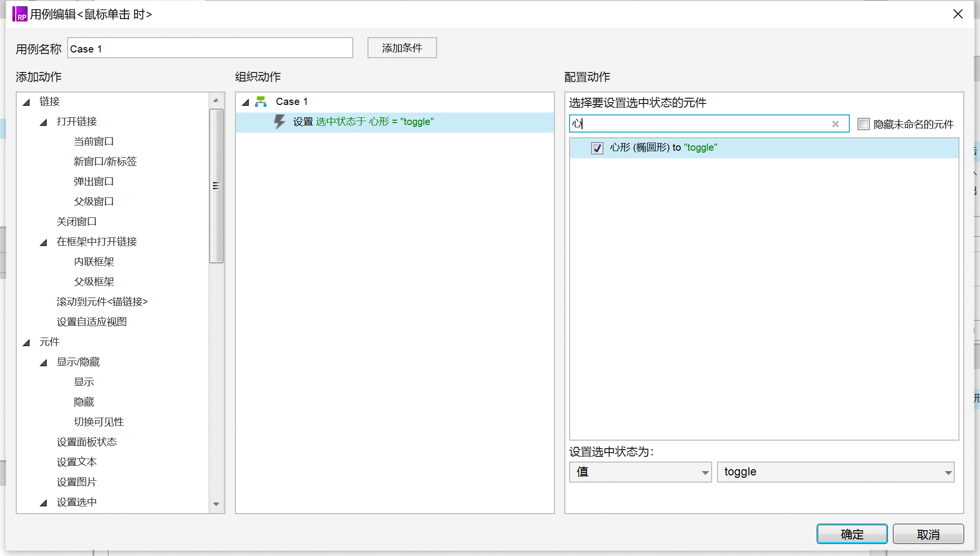
Task: Click scroll down arrow in action list
Action: (216, 505)
